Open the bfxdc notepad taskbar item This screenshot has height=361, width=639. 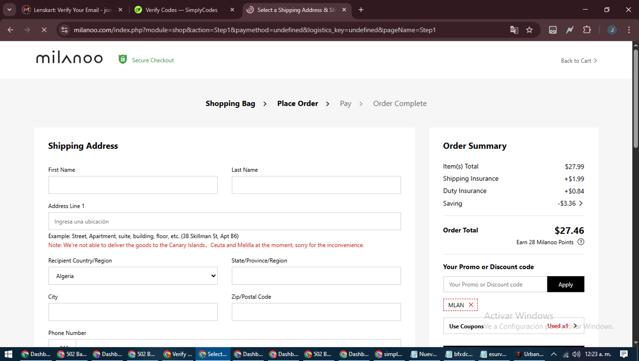pos(459,354)
